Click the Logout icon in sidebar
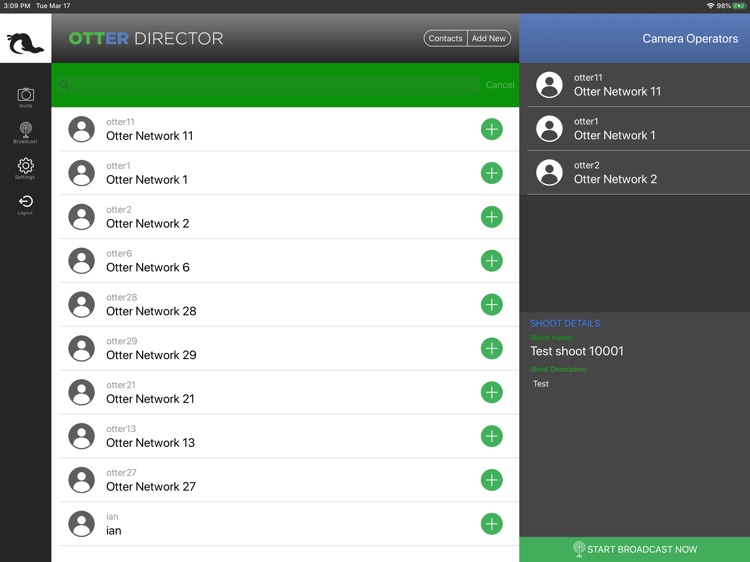Screen dimensions: 750x562 click(x=25, y=204)
